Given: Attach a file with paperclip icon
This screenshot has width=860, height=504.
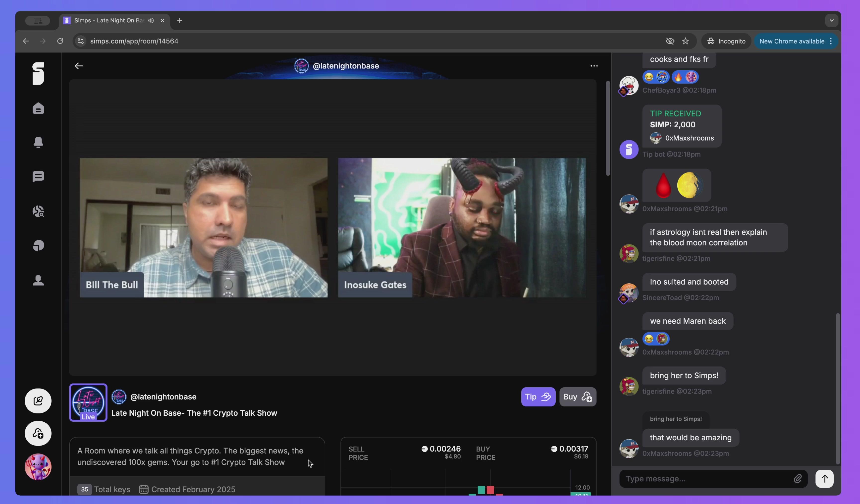Looking at the screenshot, I should tap(798, 479).
